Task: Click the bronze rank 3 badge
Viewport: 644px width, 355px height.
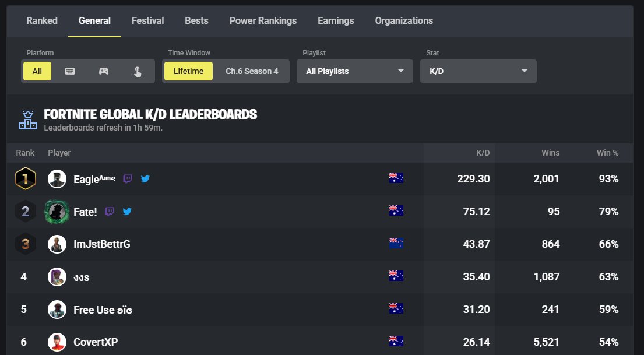Action: (26, 244)
